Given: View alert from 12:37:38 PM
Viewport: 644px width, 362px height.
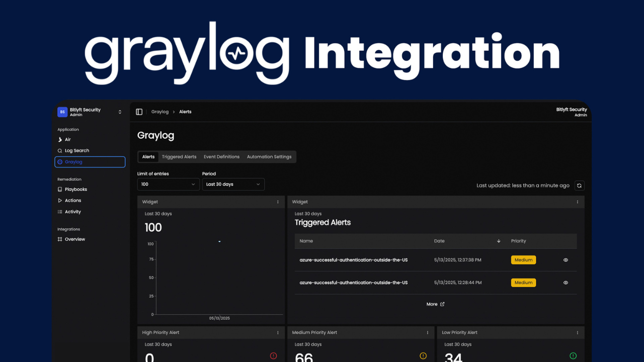Looking at the screenshot, I should pos(566,260).
